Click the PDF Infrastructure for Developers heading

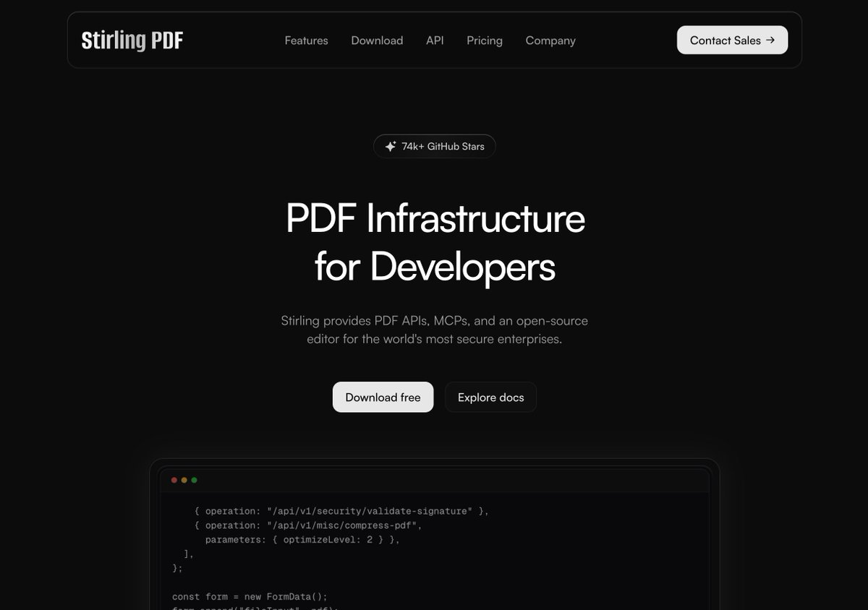click(435, 242)
